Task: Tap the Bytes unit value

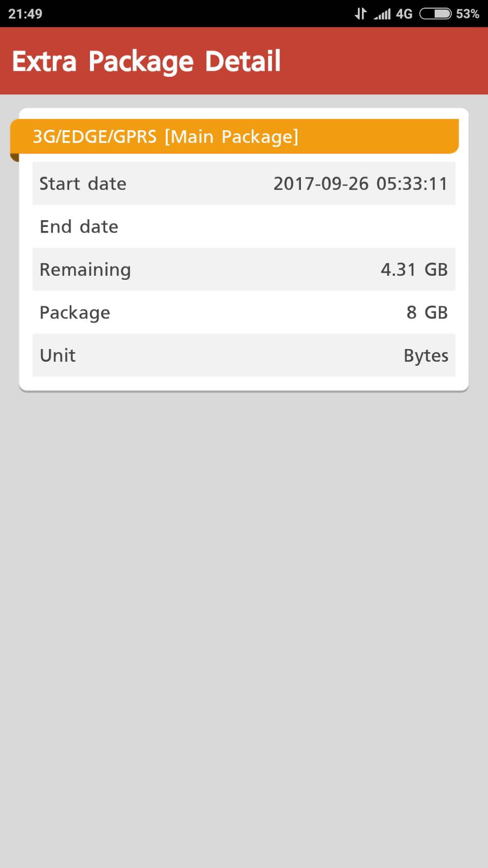Action: 425,355
